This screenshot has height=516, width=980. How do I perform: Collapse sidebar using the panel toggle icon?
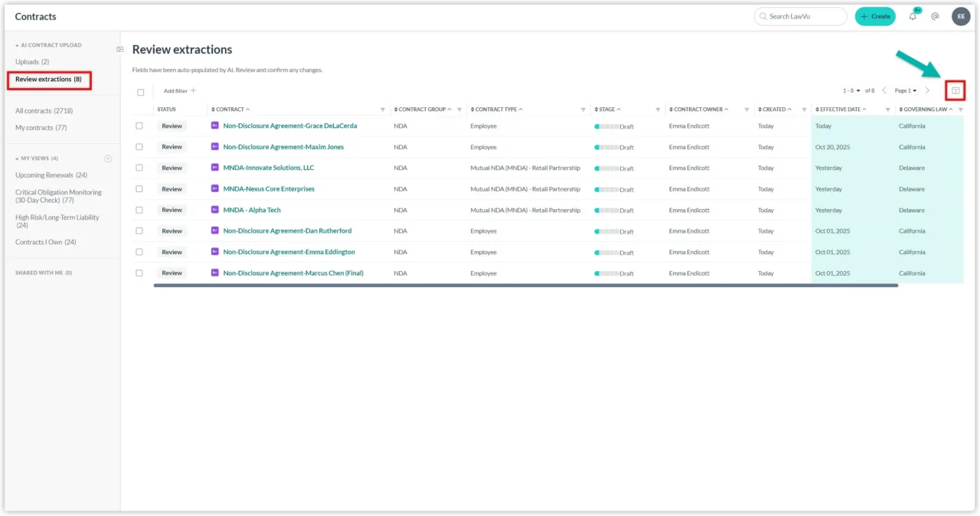120,50
